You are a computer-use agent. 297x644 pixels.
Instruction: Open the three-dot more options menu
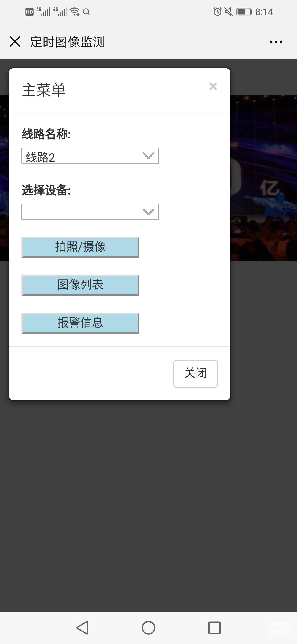[x=276, y=42]
